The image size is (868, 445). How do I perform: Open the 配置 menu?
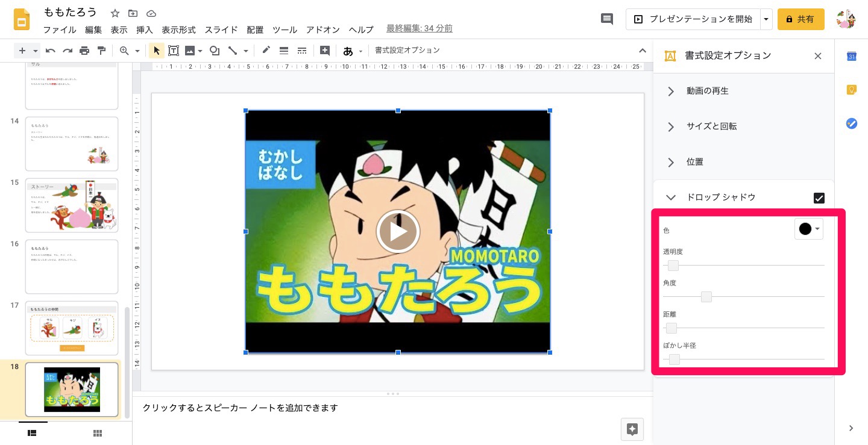[255, 30]
